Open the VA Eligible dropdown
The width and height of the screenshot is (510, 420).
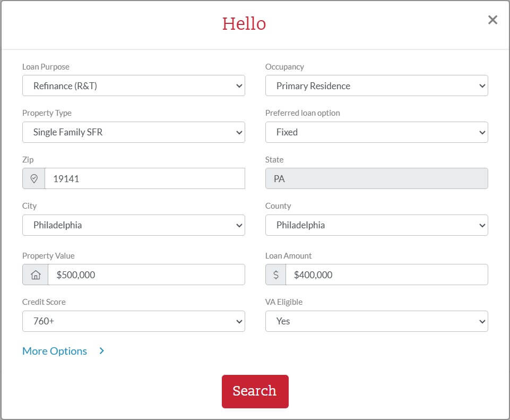pos(376,321)
